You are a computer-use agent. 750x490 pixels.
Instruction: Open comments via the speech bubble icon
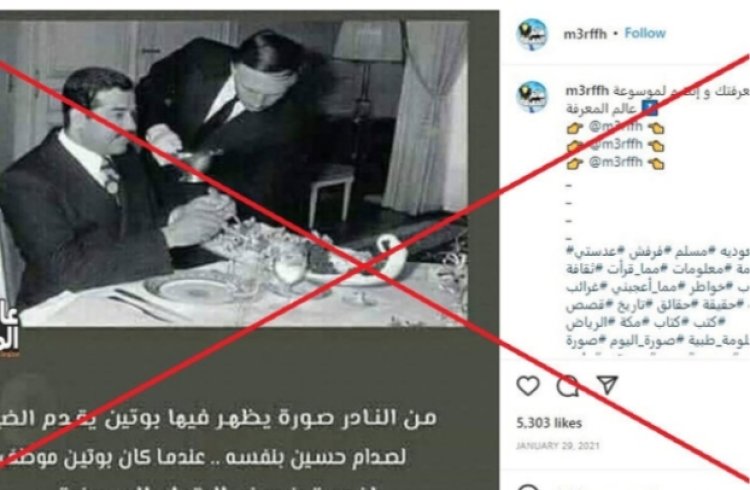[568, 386]
